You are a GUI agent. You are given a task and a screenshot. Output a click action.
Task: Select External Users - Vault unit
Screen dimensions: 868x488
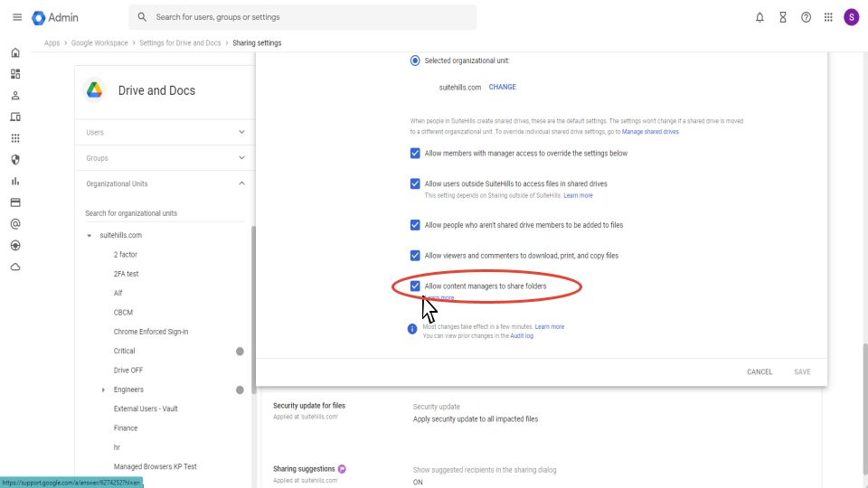coord(146,408)
